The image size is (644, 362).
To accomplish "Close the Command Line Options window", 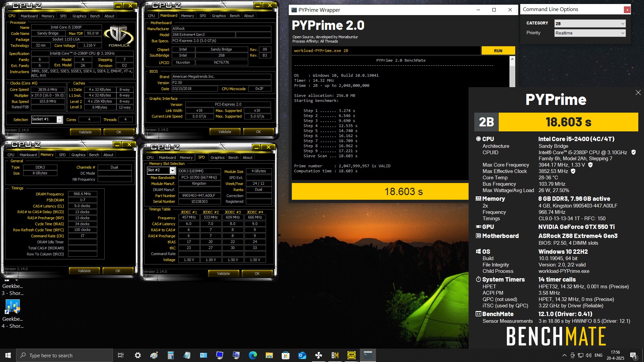I will click(x=627, y=10).
